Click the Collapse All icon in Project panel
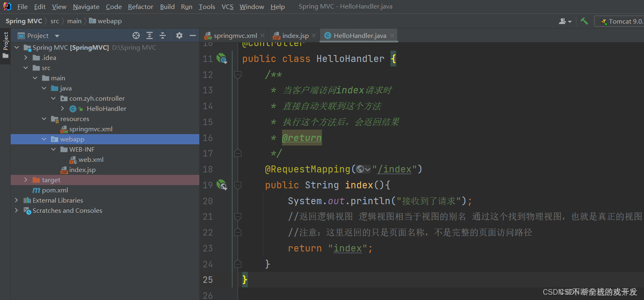 (163, 35)
